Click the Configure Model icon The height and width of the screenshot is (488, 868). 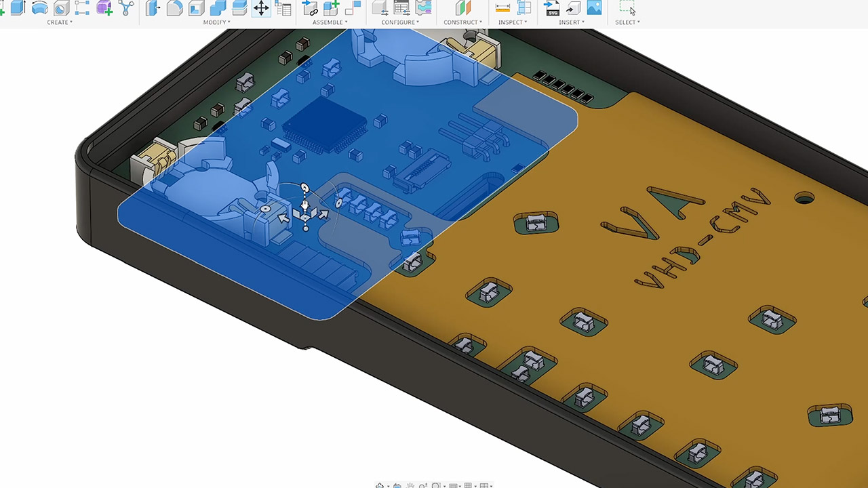[380, 8]
